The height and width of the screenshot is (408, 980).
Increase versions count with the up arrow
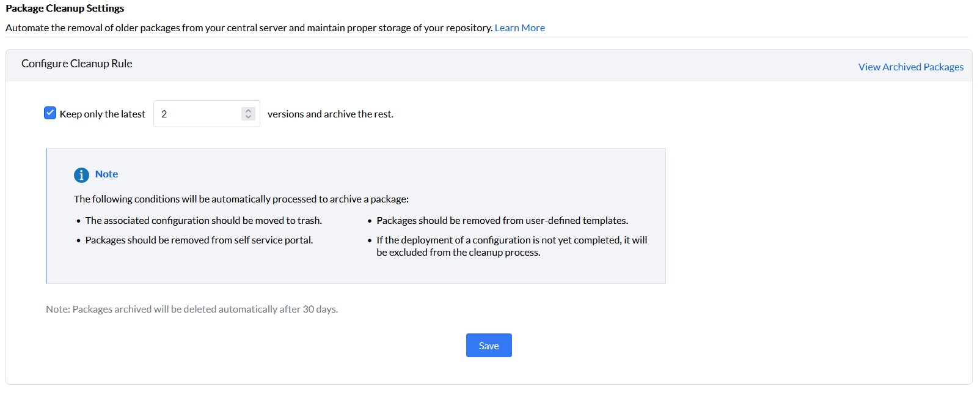click(x=248, y=111)
